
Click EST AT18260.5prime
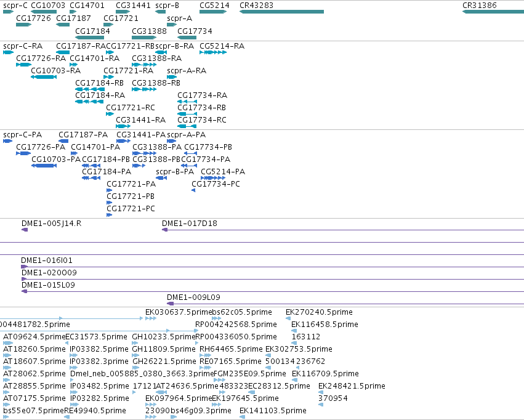[34, 349]
